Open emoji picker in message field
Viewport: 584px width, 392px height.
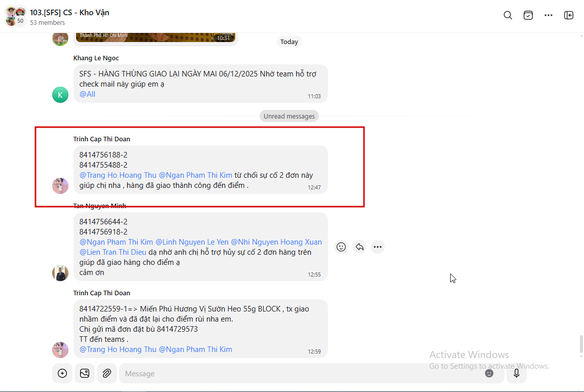coord(489,373)
